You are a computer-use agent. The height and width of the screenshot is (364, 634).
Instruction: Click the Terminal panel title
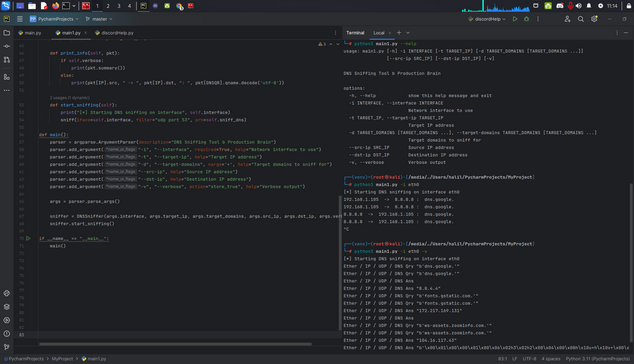355,33
